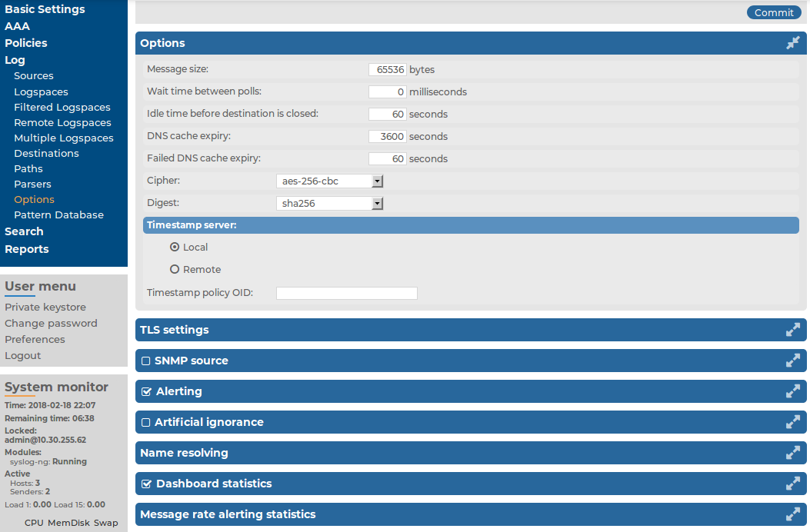Open the Pattern Database menu item
The width and height of the screenshot is (810, 532).
[59, 214]
